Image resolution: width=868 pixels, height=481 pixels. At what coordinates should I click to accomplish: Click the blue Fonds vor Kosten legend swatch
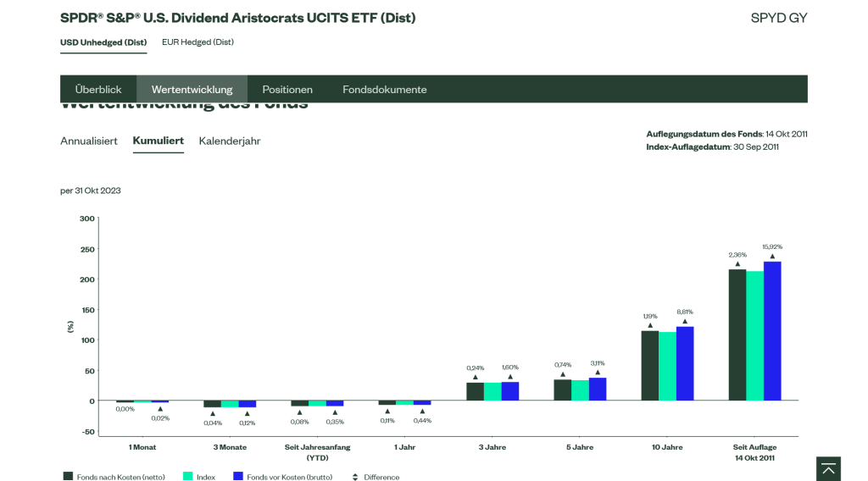(x=238, y=476)
